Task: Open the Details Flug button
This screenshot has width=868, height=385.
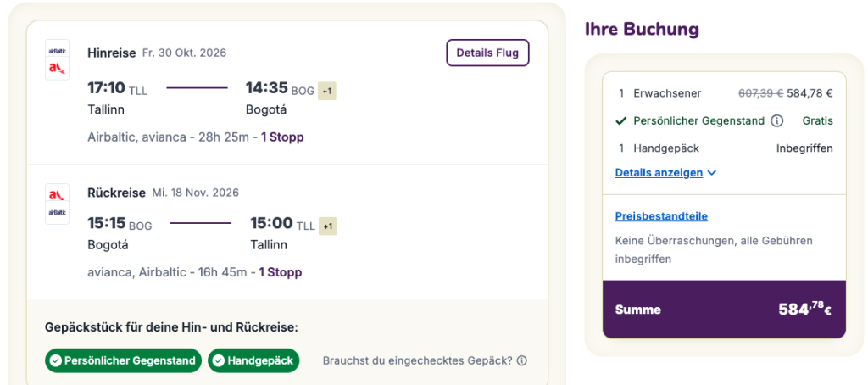Action: 487,53
